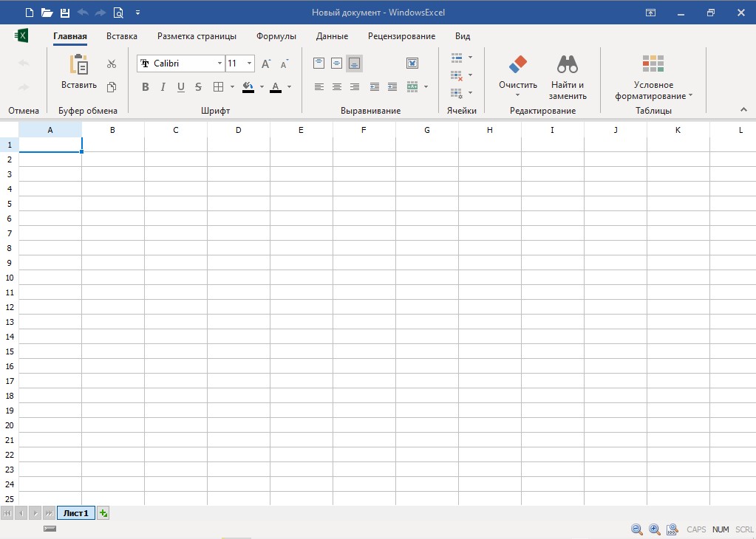756x539 pixels.
Task: Toggle Italic formatting
Action: pyautogui.click(x=163, y=87)
